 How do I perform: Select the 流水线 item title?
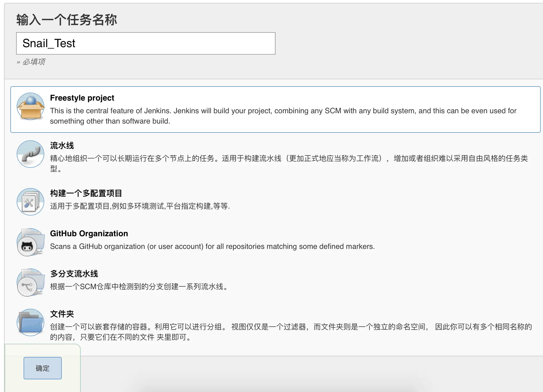click(62, 146)
